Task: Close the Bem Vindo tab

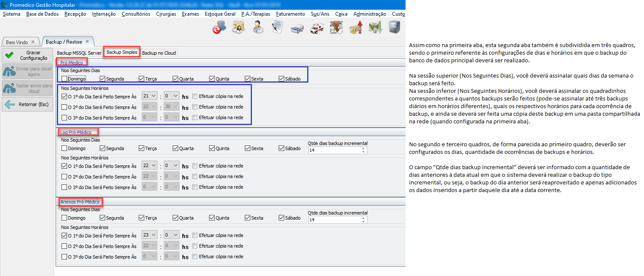Action: click(x=34, y=42)
